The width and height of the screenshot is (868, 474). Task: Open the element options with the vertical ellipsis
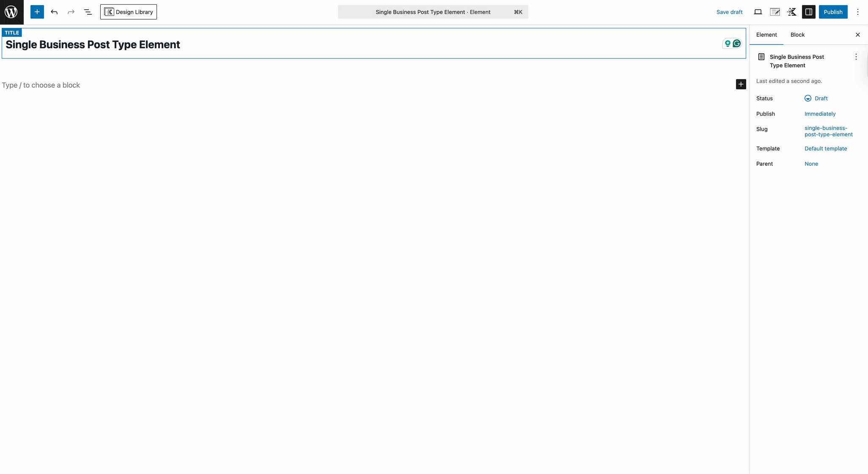click(x=856, y=56)
